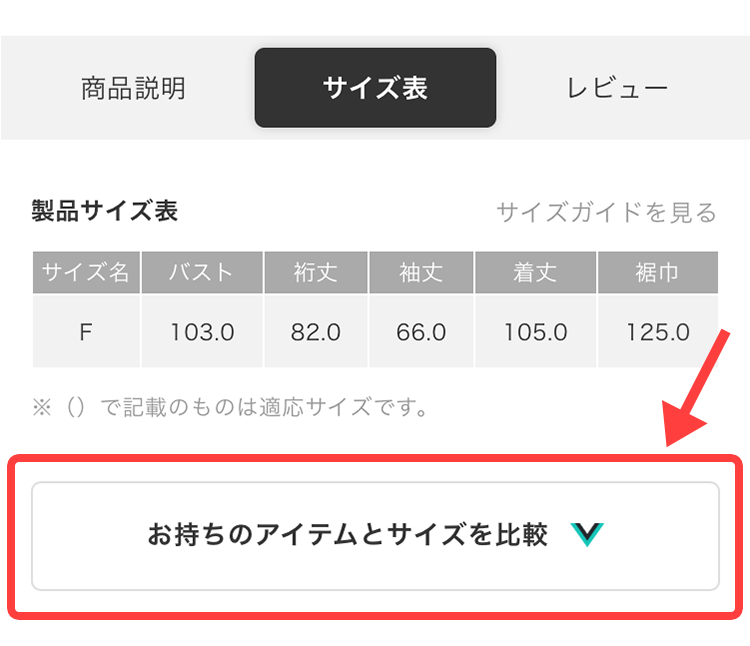Click the bust value 103.0
This screenshot has width=750, height=646.
tap(202, 331)
